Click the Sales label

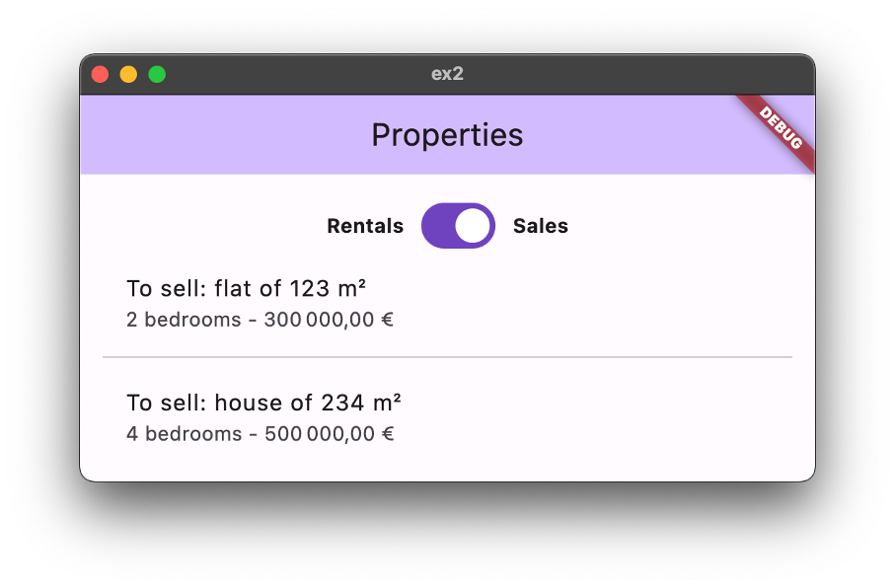[541, 226]
